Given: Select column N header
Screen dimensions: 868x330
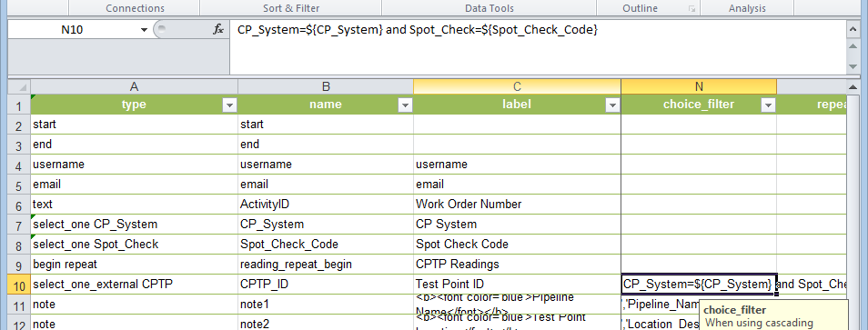Looking at the screenshot, I should click(x=699, y=86).
